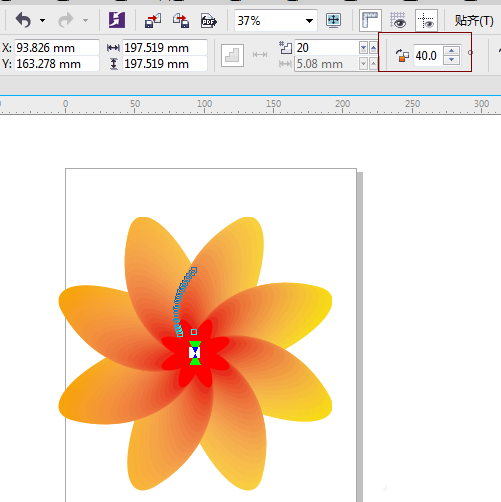Click the blend preset staircase icon

tap(232, 55)
